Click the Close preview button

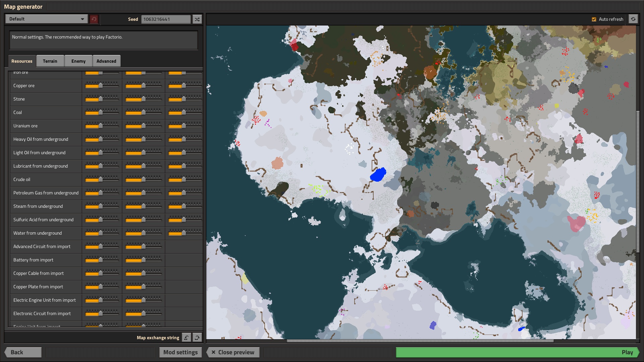point(233,352)
